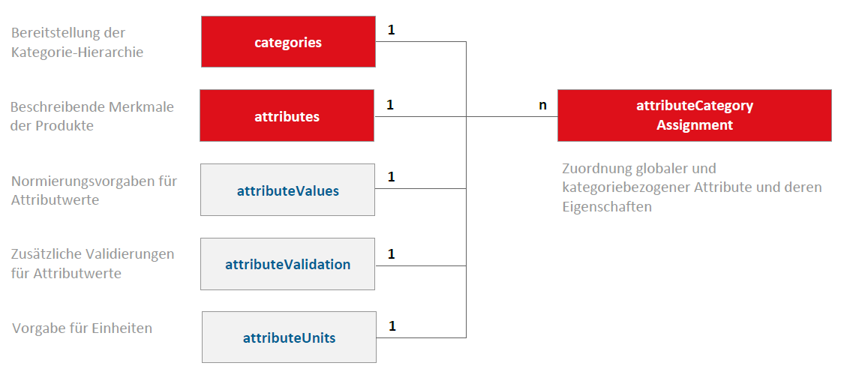Select the red attributes box
Image resolution: width=868 pixels, height=384 pixels.
coord(287,115)
